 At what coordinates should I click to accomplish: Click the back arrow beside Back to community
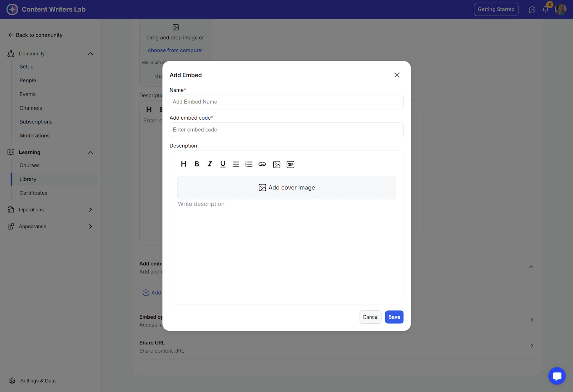click(11, 35)
